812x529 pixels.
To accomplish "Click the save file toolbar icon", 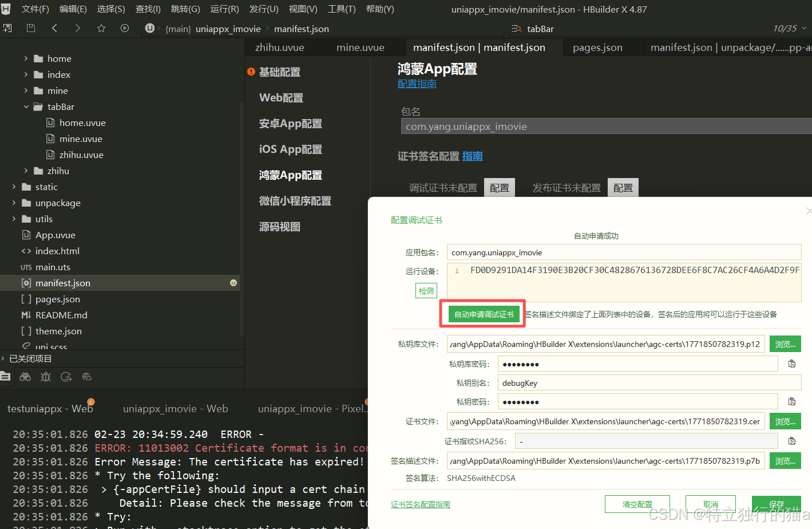I will point(31,28).
